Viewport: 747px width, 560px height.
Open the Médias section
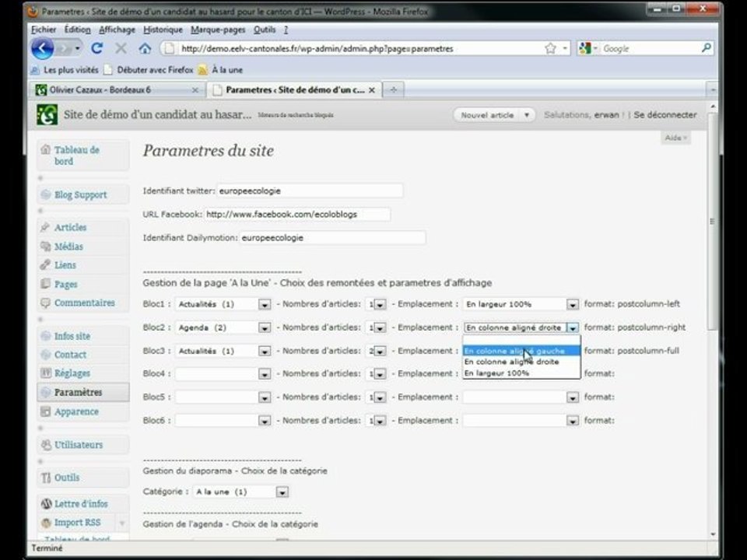[x=83, y=247]
